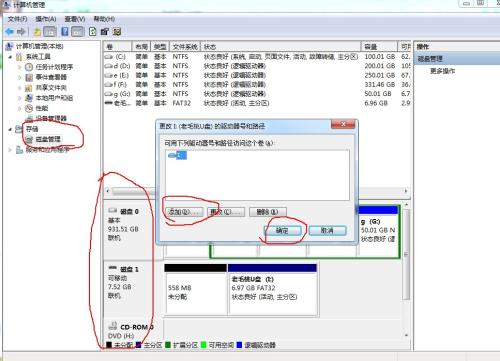This screenshot has height=361, width=500.
Task: Click the drive icon of the e (E:) row
Action: click(109, 76)
